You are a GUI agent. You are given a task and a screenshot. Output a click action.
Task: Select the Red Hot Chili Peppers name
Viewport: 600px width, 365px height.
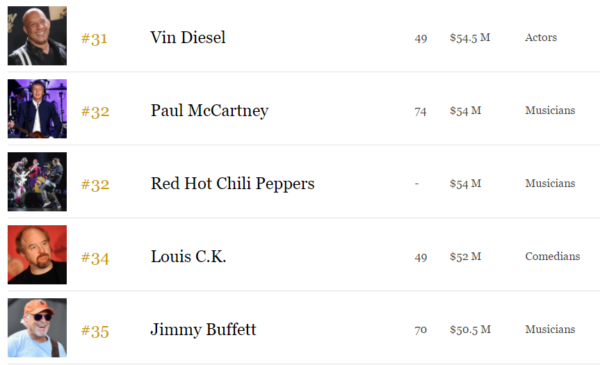click(233, 184)
